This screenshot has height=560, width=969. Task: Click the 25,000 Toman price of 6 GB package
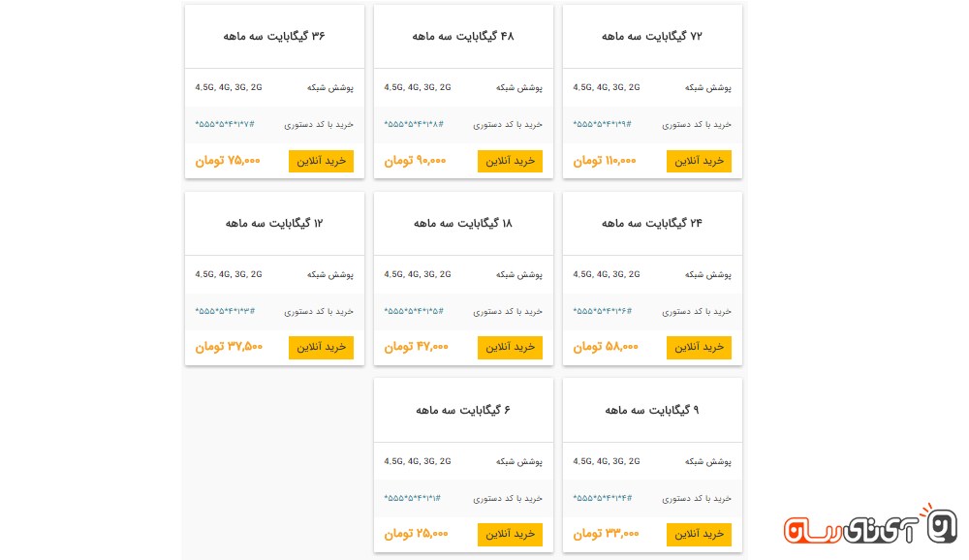417,534
